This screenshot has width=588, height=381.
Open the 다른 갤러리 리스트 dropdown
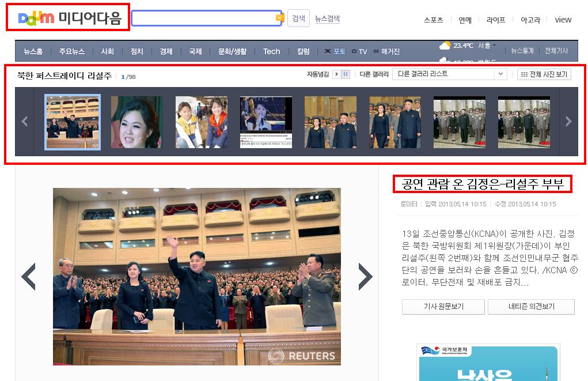coord(450,74)
